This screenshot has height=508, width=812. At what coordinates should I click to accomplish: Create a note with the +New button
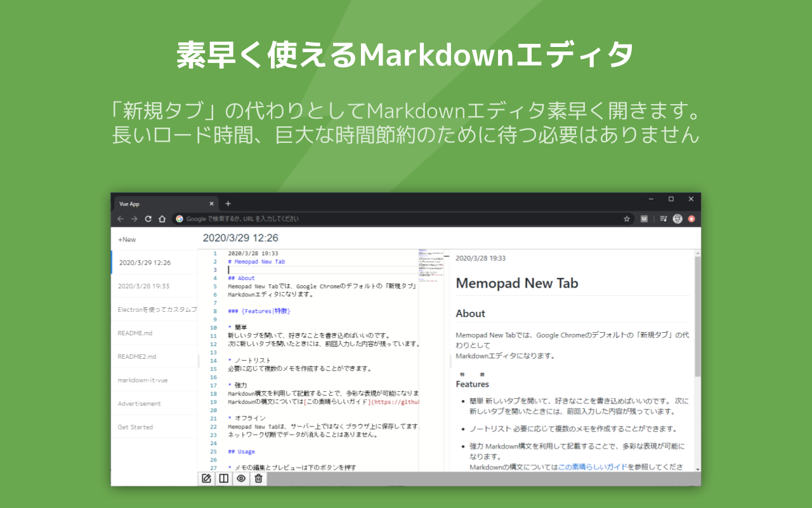coord(126,239)
